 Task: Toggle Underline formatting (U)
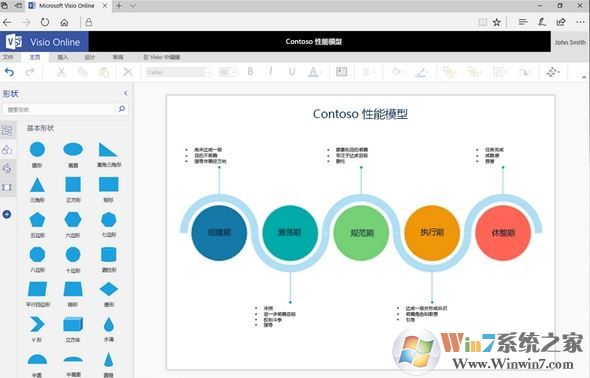pos(292,71)
